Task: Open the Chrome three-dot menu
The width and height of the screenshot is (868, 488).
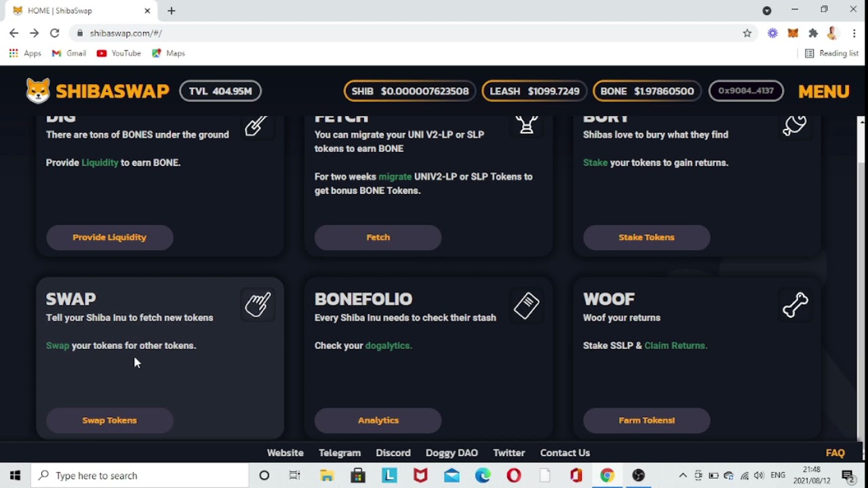Action: click(x=854, y=33)
